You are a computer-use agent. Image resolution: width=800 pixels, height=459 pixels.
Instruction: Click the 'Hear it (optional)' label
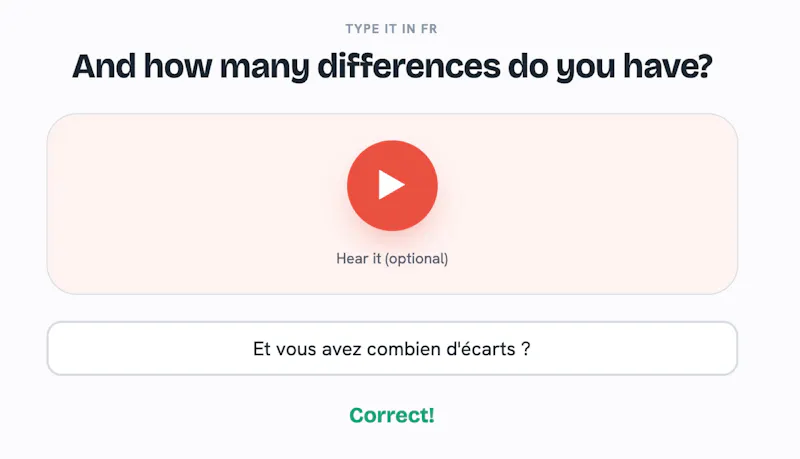[392, 259]
